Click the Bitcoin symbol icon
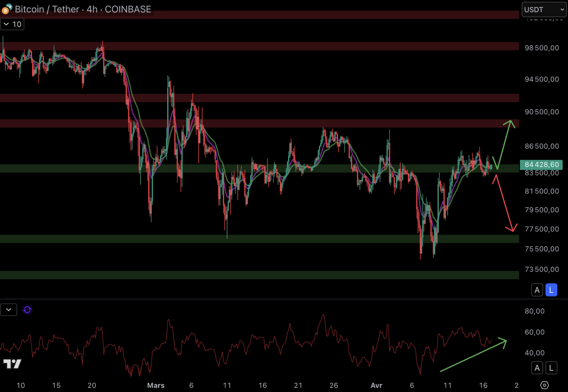The height and width of the screenshot is (392, 568). tap(7, 9)
